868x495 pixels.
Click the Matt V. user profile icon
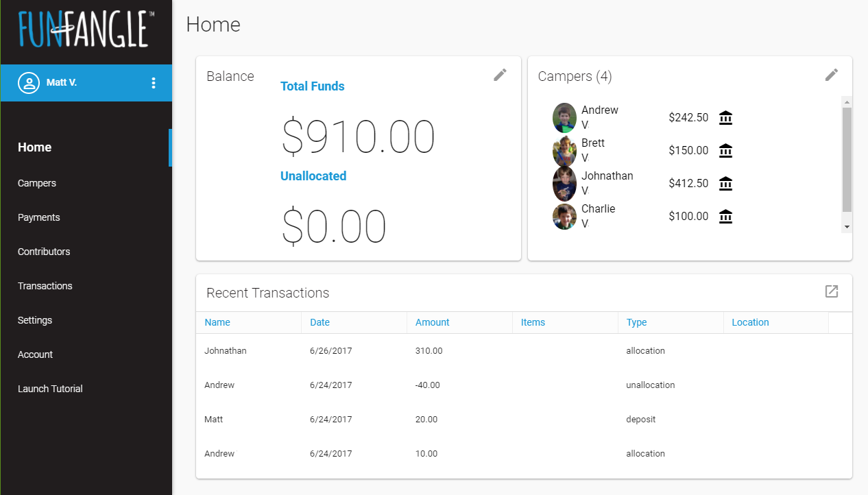(x=29, y=83)
